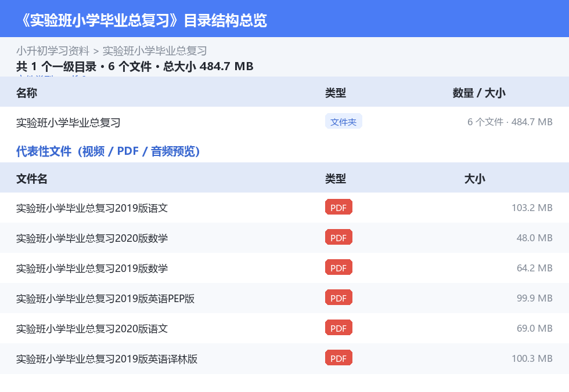Click the 大小 column header of the file table

click(475, 179)
